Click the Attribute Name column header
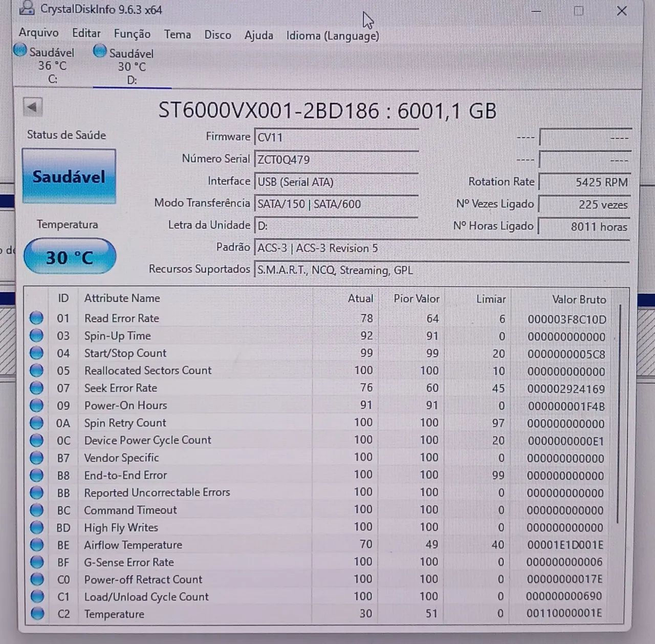This screenshot has height=644, width=655. 122,298
